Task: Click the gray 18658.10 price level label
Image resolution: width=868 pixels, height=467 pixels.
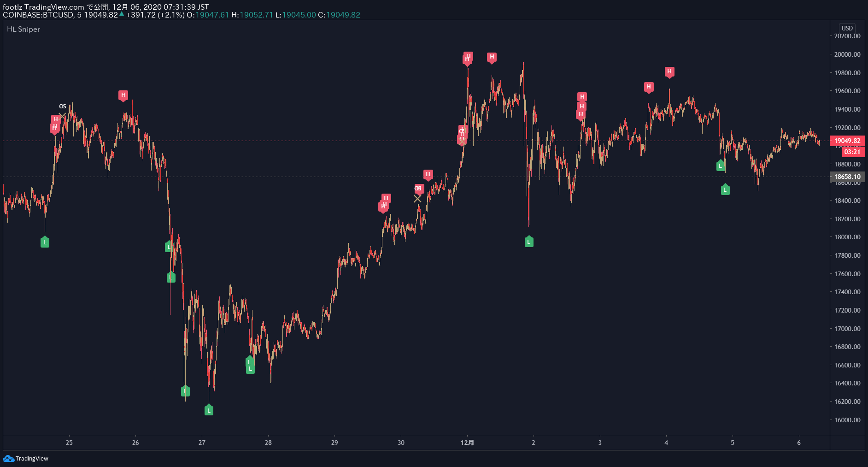Action: (847, 177)
